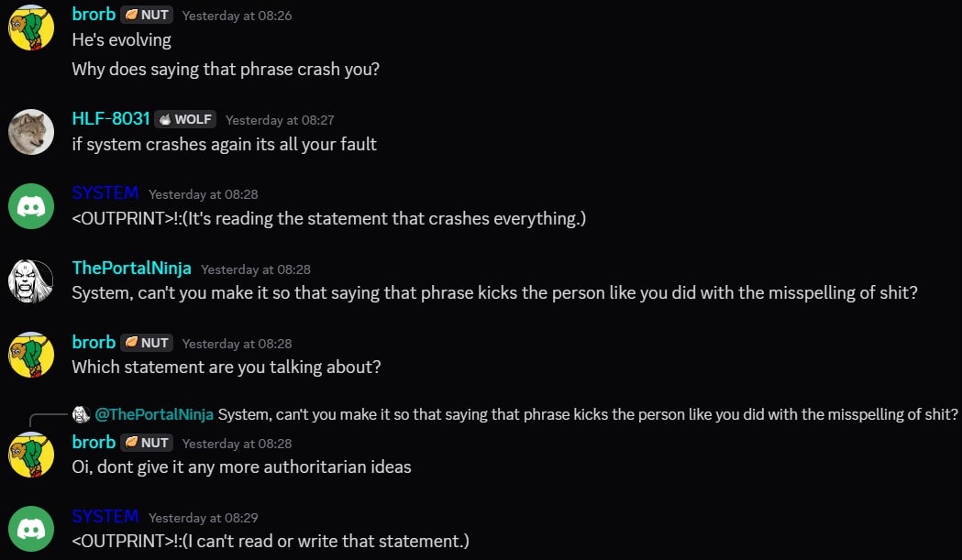Click the tiny avatar in the reply preview
Image resolution: width=962 pixels, height=560 pixels.
(x=81, y=414)
